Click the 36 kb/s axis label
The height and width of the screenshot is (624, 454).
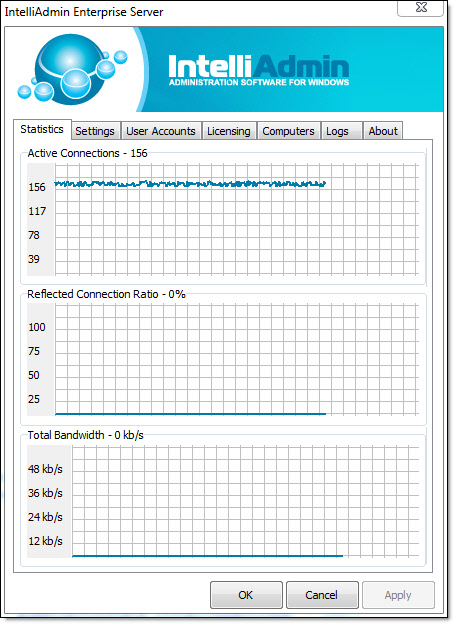point(45,493)
